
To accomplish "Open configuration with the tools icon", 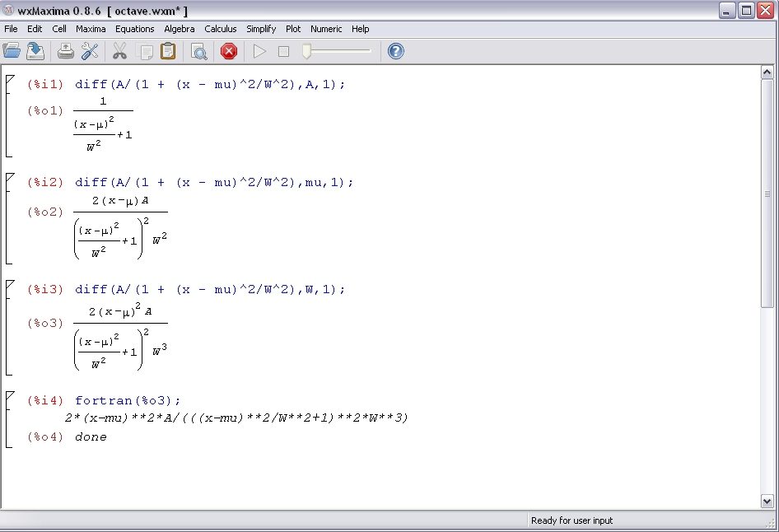I will (90, 51).
